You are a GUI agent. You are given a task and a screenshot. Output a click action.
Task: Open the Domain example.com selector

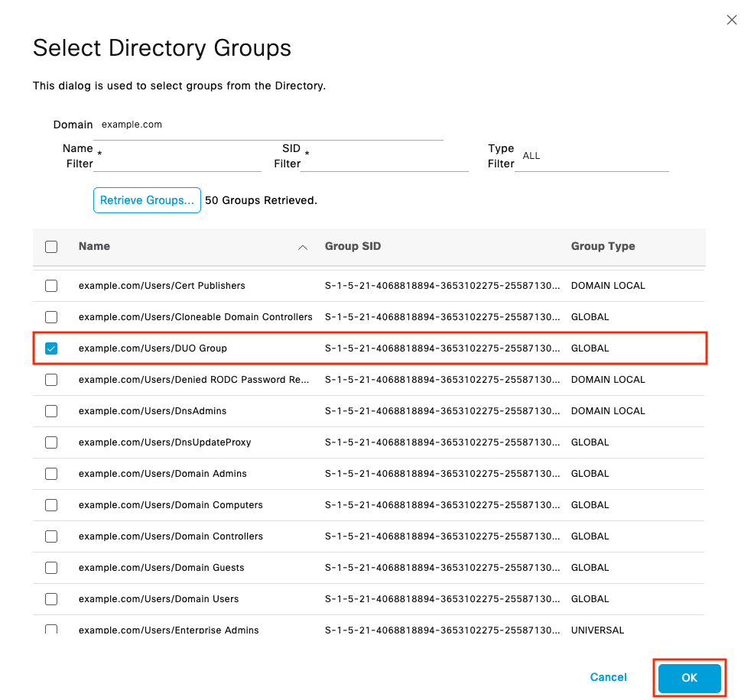[x=268, y=125]
